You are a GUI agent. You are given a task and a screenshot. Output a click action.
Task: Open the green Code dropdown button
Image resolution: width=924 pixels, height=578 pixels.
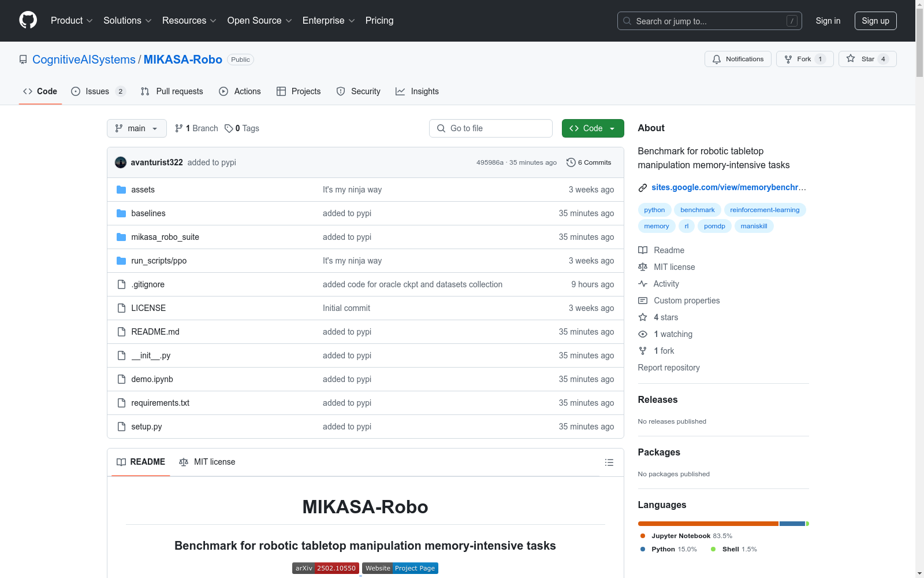click(593, 128)
